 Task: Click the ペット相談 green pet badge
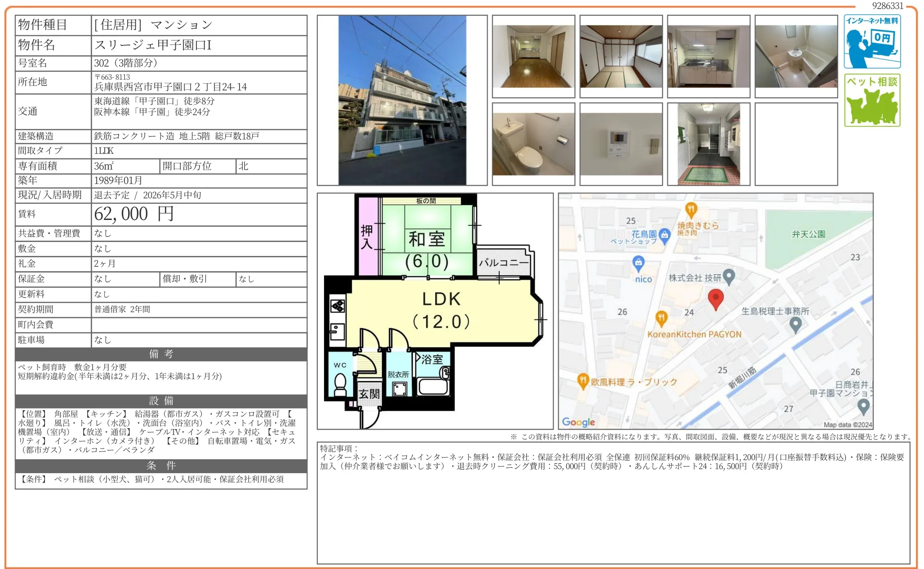(x=871, y=100)
